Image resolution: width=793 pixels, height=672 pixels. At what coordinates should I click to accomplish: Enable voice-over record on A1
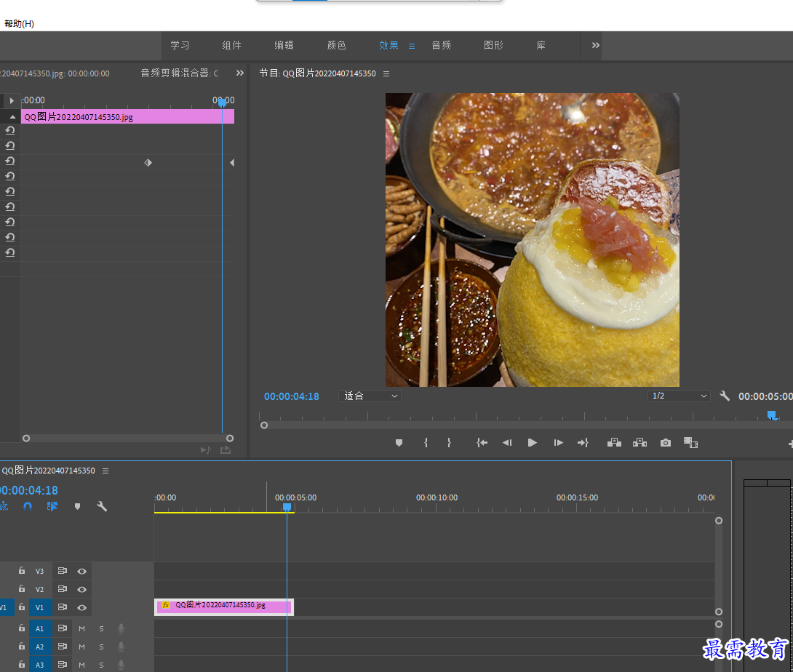pyautogui.click(x=121, y=628)
